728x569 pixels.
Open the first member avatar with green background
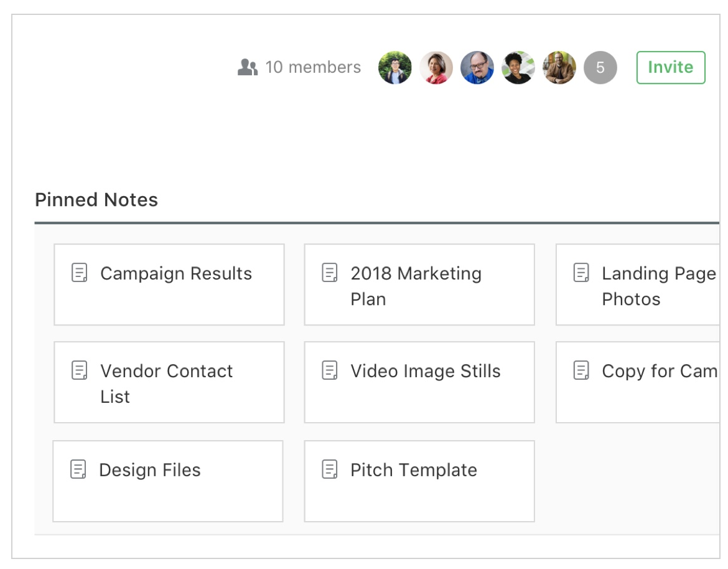394,67
